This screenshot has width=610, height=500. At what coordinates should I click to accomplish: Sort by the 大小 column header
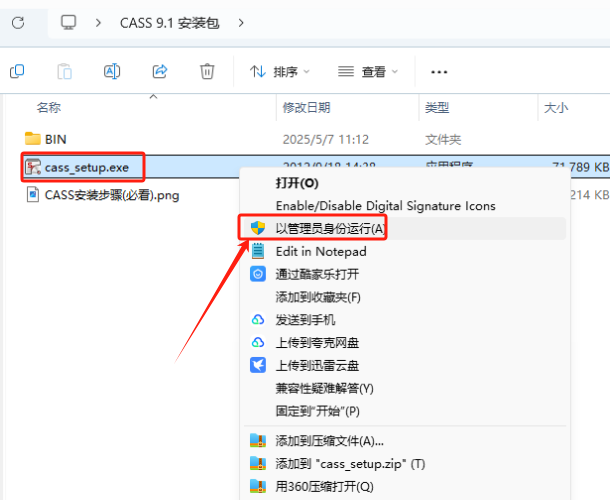tap(556, 107)
